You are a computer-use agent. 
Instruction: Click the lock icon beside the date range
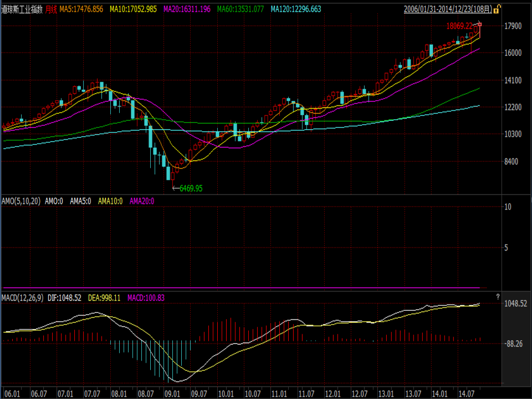(496, 9)
